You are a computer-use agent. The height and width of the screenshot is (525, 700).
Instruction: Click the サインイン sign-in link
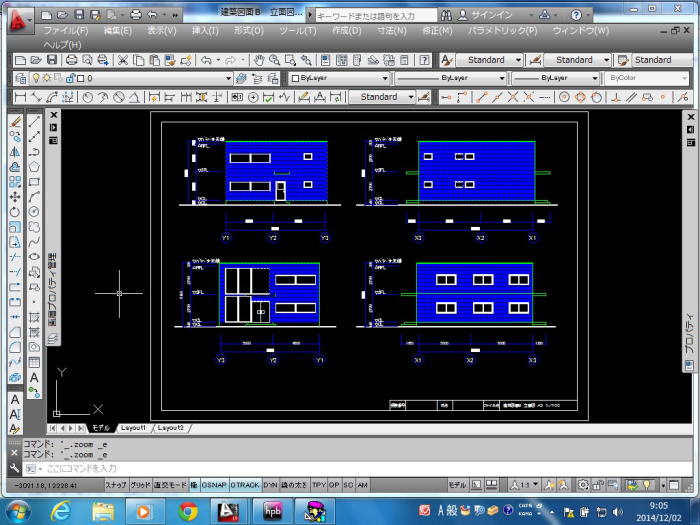(x=492, y=15)
